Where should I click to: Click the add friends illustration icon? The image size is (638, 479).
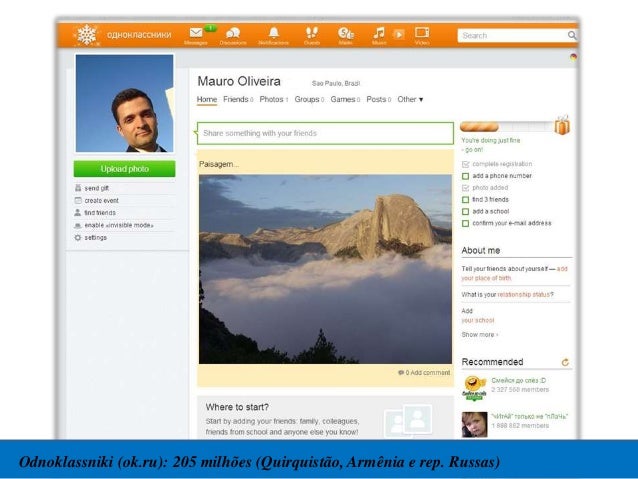tap(408, 420)
